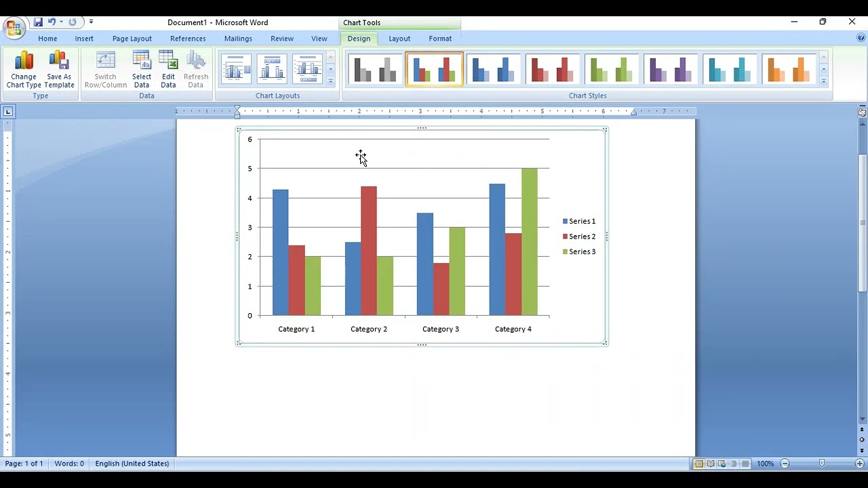Select Series 1 legend entry
The image size is (868, 488).
579,221
